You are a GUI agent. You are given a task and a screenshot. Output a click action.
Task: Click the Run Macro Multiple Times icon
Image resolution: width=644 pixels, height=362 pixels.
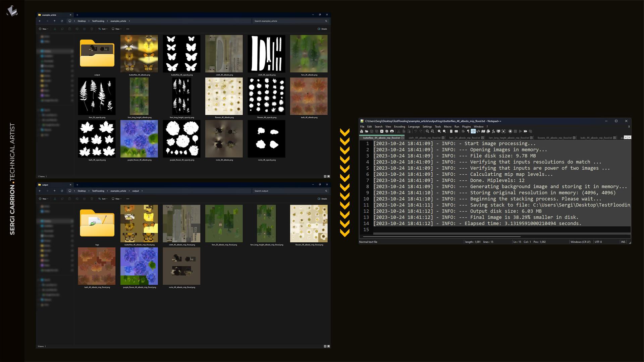coord(525,131)
